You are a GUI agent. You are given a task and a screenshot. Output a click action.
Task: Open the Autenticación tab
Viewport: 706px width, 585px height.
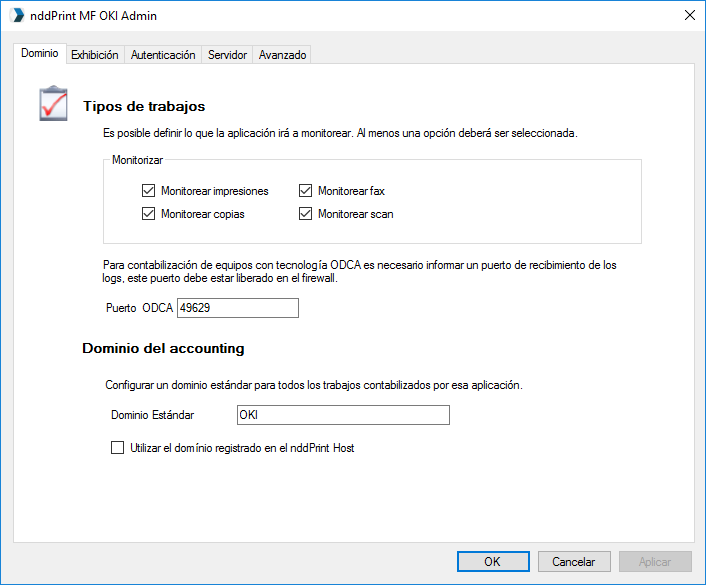click(x=163, y=55)
